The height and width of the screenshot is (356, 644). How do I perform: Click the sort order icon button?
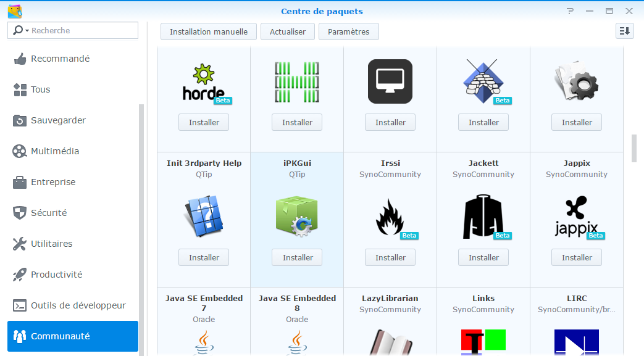tap(625, 31)
